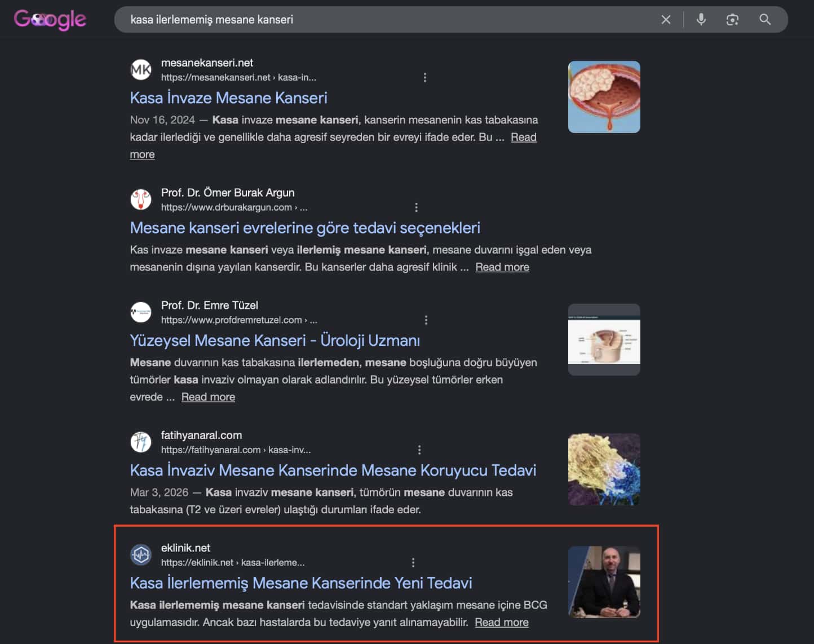The image size is (814, 644).
Task: Open three-dot menu for Ömer Burak Argun result
Action: tap(417, 207)
